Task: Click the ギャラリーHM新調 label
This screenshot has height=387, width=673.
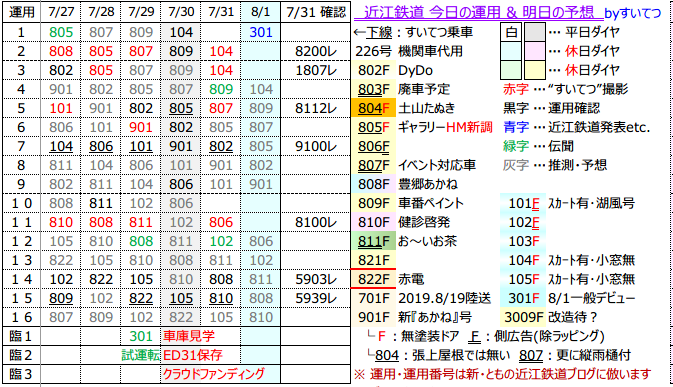Action: click(x=445, y=127)
